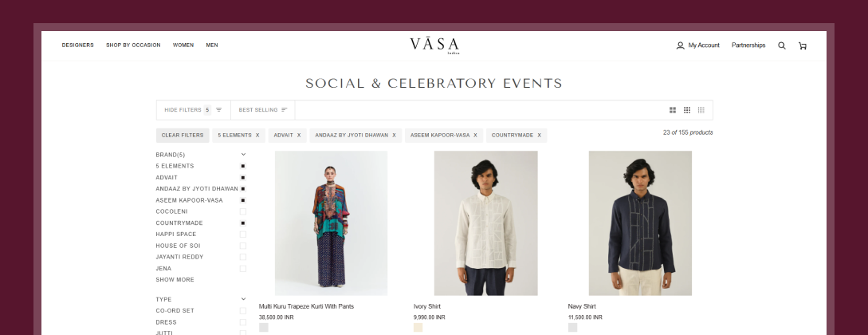868x335 pixels.
Task: Show more brands in filter list
Action: pyautogui.click(x=175, y=280)
